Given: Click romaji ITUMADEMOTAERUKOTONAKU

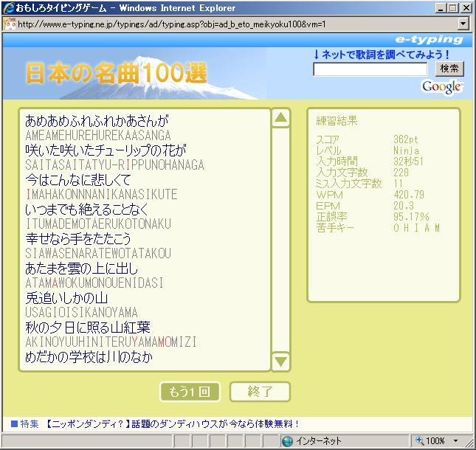Looking at the screenshot, I should pos(98,224).
